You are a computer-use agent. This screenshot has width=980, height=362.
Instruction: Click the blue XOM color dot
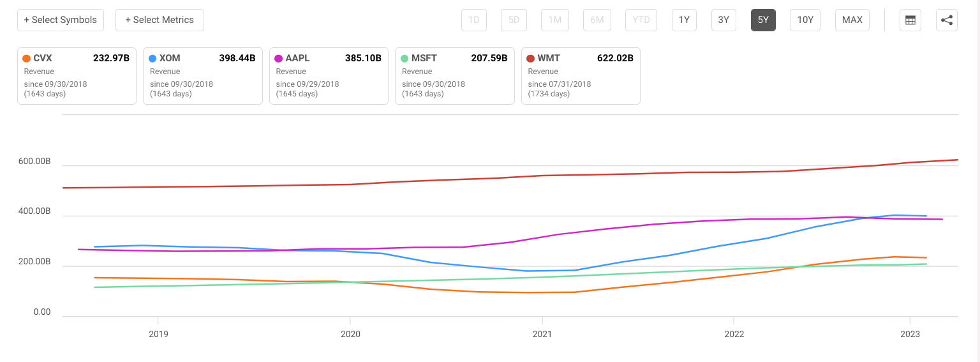[x=152, y=58]
